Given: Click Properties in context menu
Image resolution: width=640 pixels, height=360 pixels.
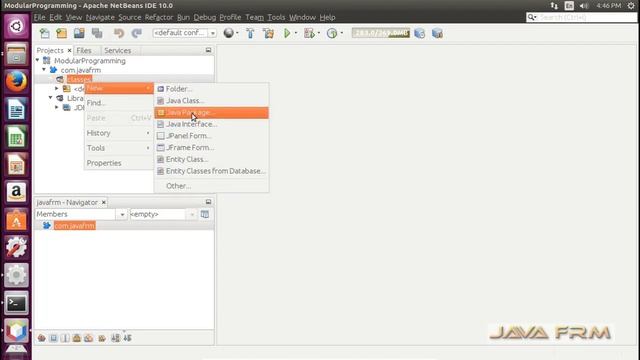Looking at the screenshot, I should point(119,163).
